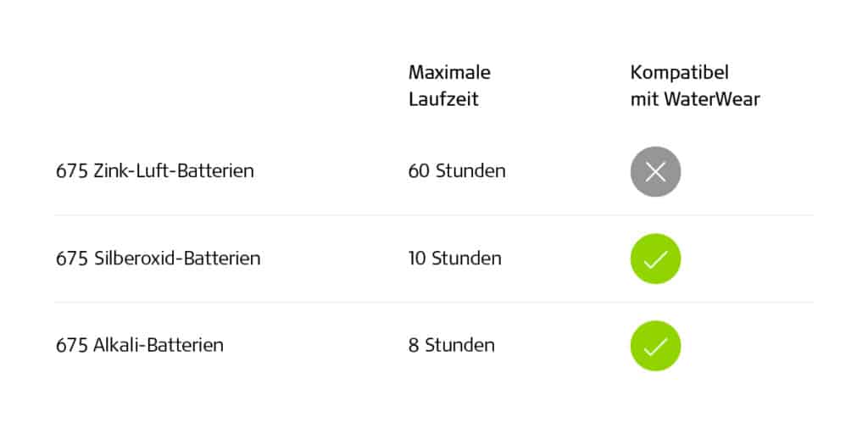Click the word WaterWear in header

712,100
